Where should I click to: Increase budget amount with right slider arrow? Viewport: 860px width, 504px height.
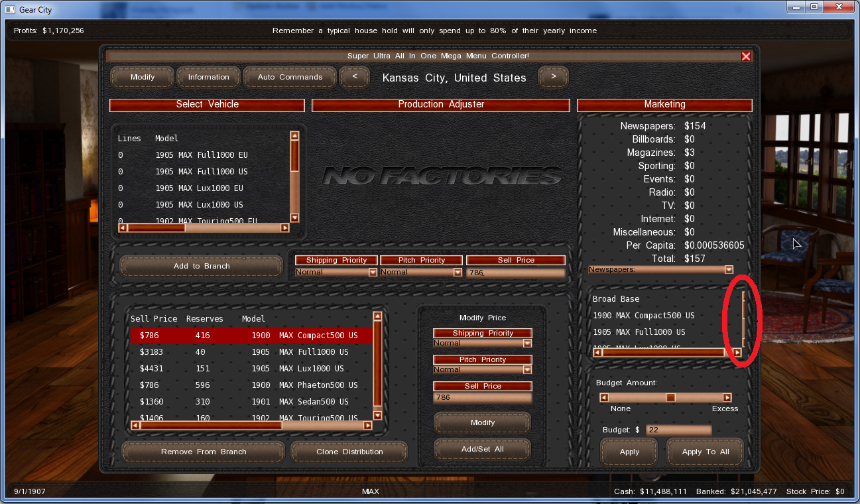pyautogui.click(x=727, y=398)
